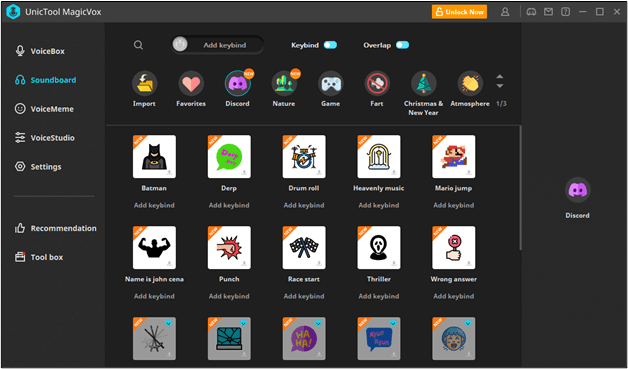The height and width of the screenshot is (369, 628).
Task: Open the Settings tab
Action: (x=38, y=167)
